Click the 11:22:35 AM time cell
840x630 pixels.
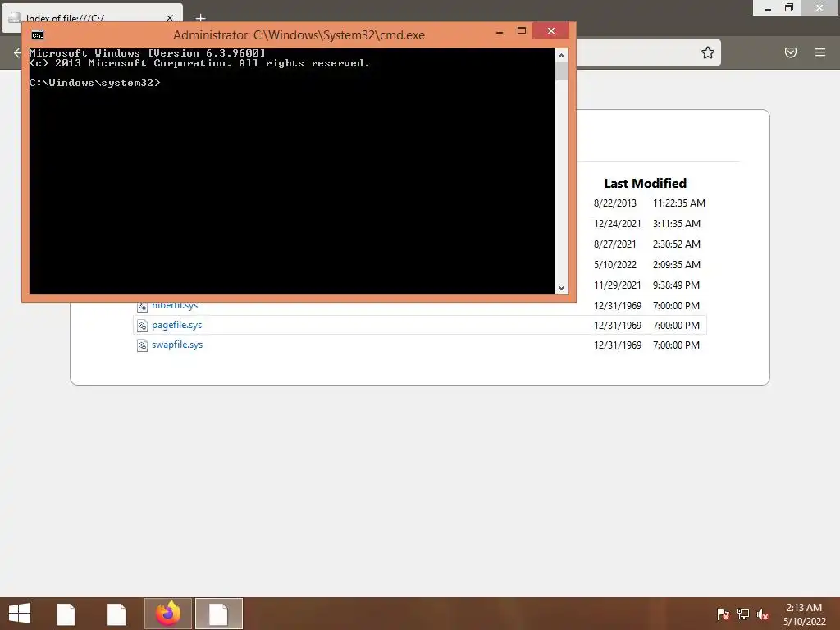click(x=678, y=203)
